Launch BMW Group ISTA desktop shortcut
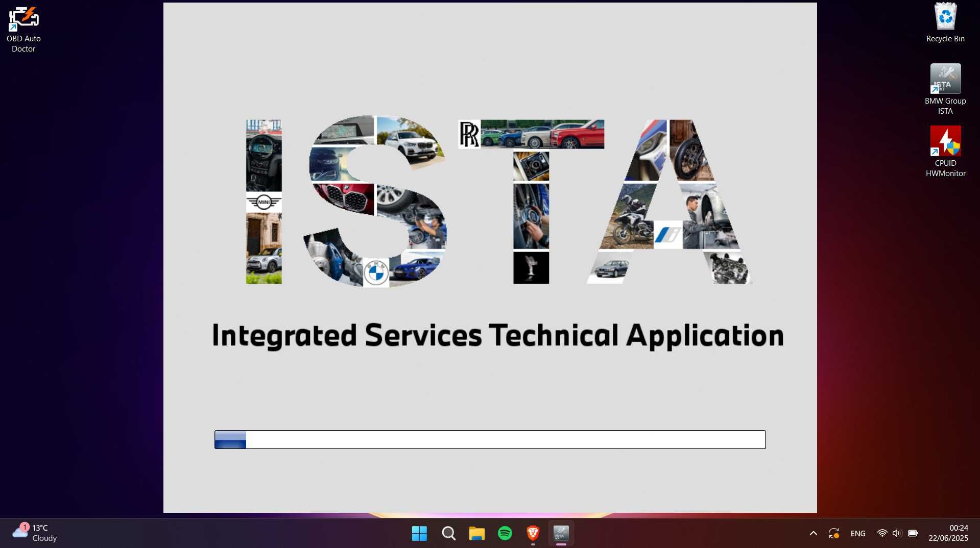The height and width of the screenshot is (548, 980). pos(945,90)
